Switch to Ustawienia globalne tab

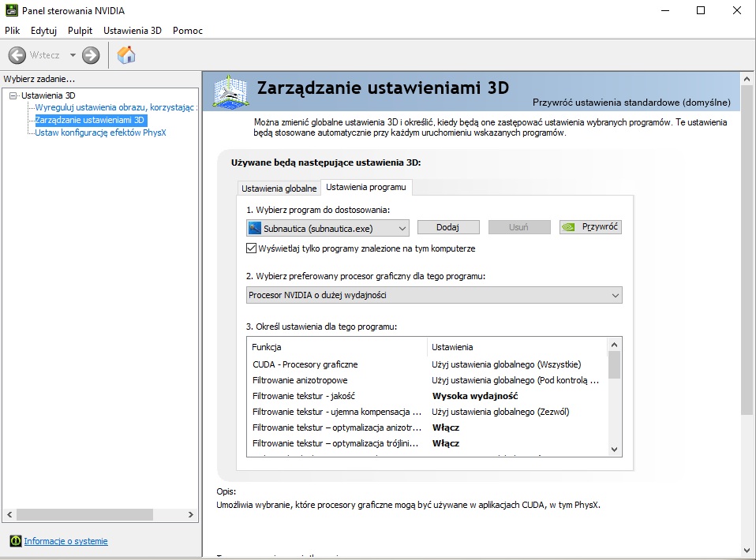coord(279,189)
